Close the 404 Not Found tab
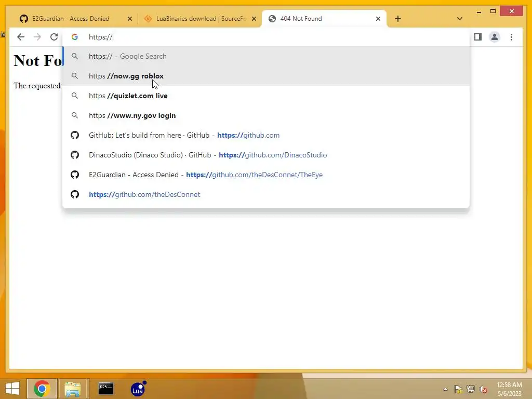This screenshot has width=532, height=399. tap(378, 19)
